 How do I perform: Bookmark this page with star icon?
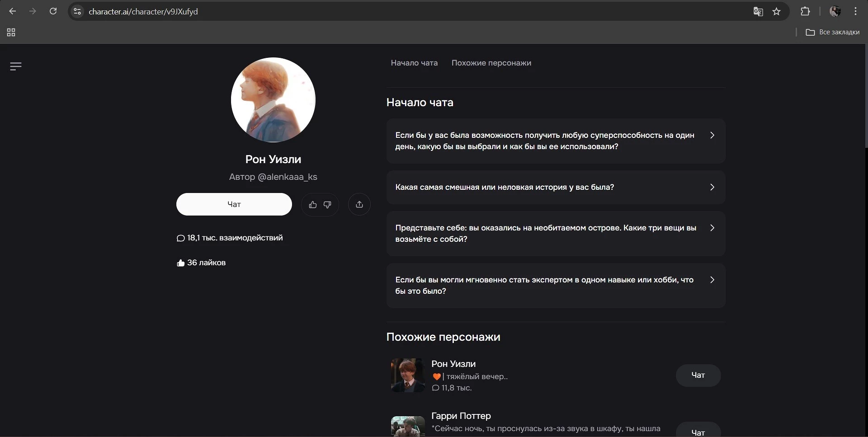point(777,12)
